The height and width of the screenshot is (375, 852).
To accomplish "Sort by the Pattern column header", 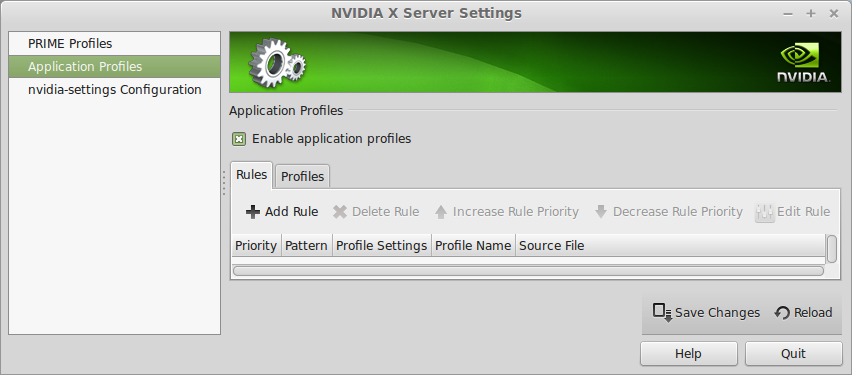I will point(306,246).
